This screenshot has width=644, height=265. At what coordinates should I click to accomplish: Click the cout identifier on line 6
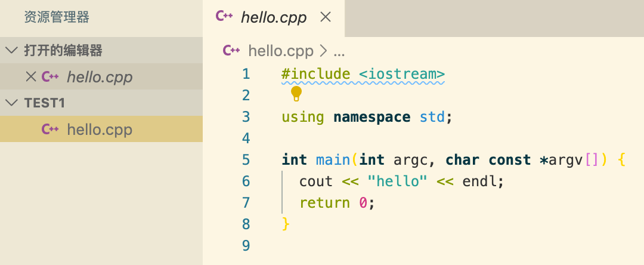pyautogui.click(x=316, y=181)
